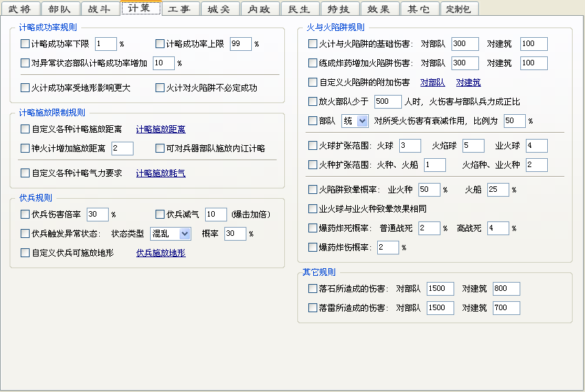This screenshot has height=392, width=585.
Task: Open the 其它 tab
Action: (x=419, y=8)
